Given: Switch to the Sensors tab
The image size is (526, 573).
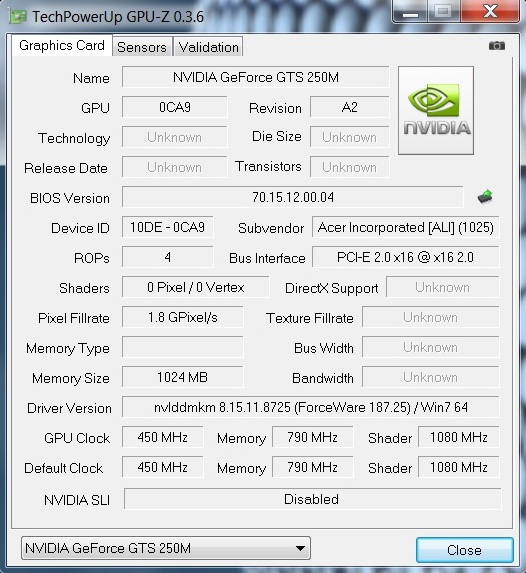Looking at the screenshot, I should (x=142, y=47).
